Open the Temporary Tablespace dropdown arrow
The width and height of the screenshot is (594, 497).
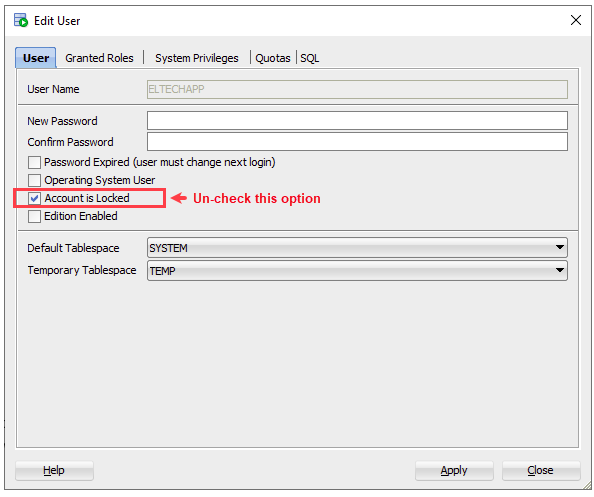point(560,270)
